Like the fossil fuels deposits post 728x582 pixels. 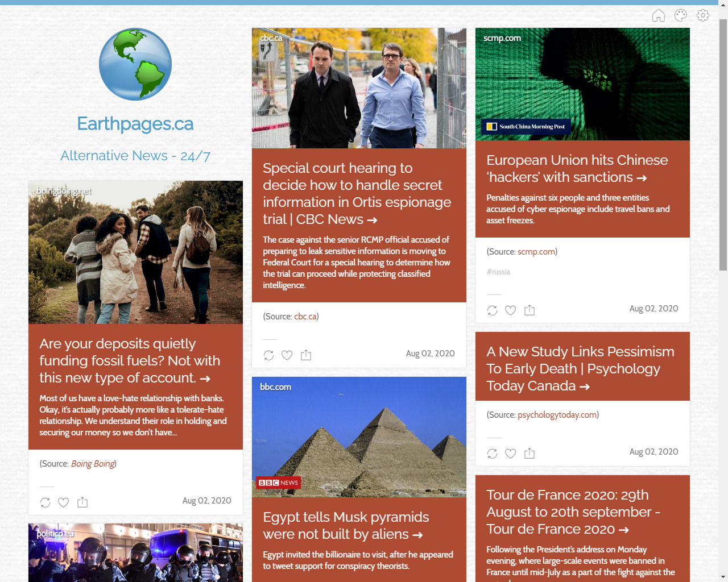point(64,502)
